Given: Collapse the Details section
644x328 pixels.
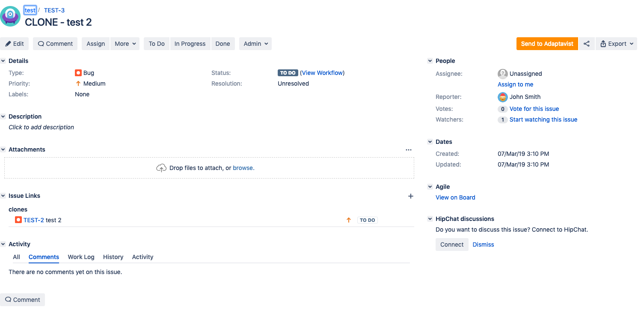Looking at the screenshot, I should pyautogui.click(x=3, y=61).
